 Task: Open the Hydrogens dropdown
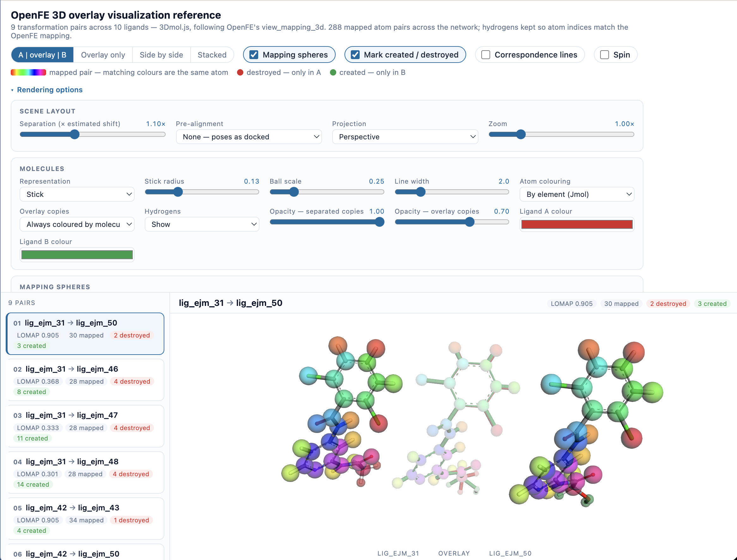click(x=202, y=224)
